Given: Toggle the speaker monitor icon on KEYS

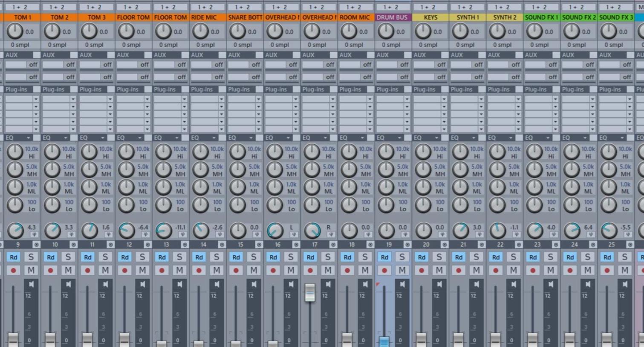Looking at the screenshot, I should pos(439,284).
